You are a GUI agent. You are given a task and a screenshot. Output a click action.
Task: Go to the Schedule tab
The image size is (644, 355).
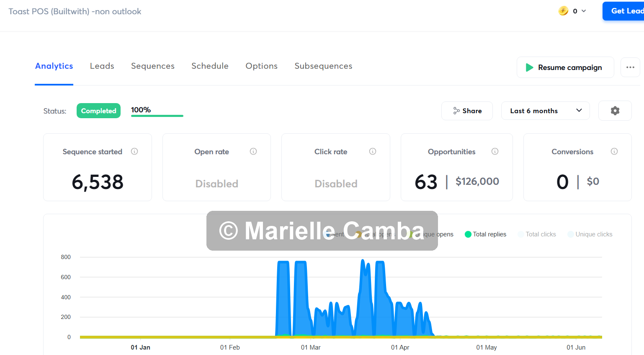(x=210, y=66)
